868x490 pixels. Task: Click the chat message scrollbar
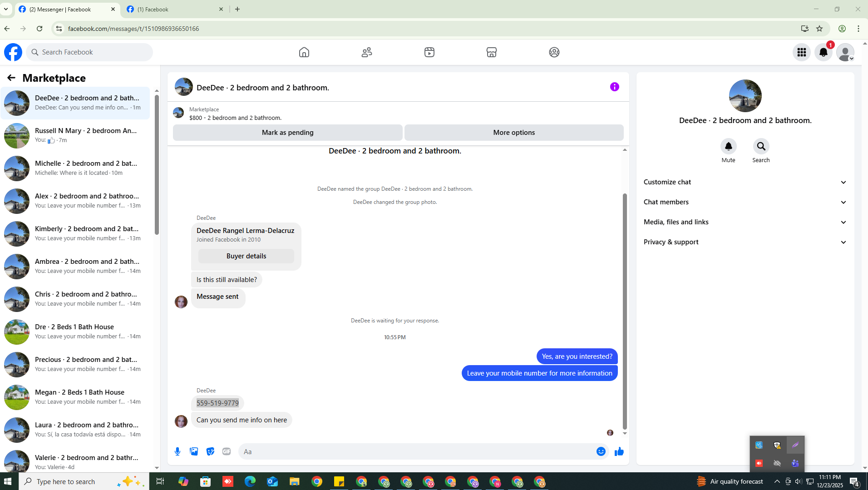[625, 311]
